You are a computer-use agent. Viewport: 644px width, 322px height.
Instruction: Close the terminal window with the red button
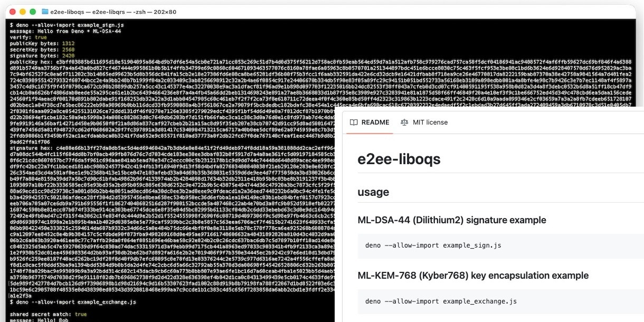(12, 11)
